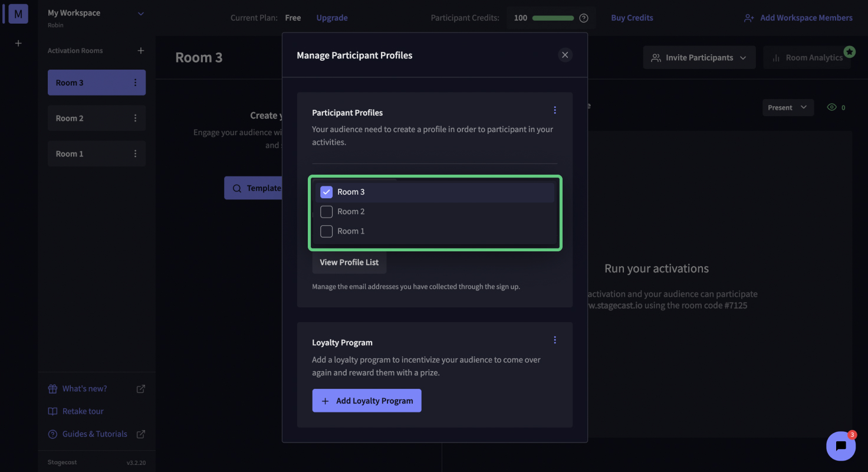Click View Profile List button
The height and width of the screenshot is (472, 868).
point(349,263)
